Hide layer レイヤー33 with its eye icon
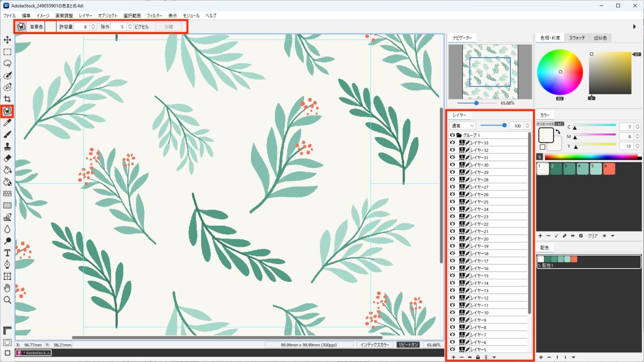Viewport: 644px width, 362px height. click(453, 143)
